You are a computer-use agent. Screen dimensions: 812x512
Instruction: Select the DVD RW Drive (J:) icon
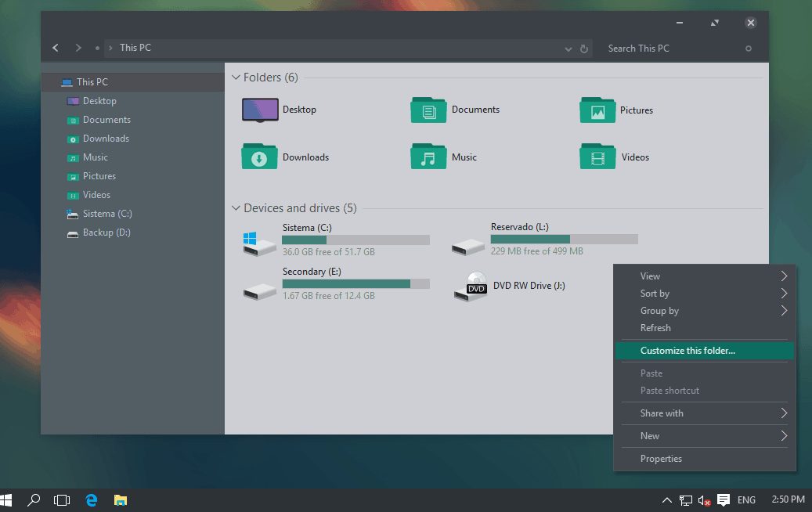(x=471, y=287)
